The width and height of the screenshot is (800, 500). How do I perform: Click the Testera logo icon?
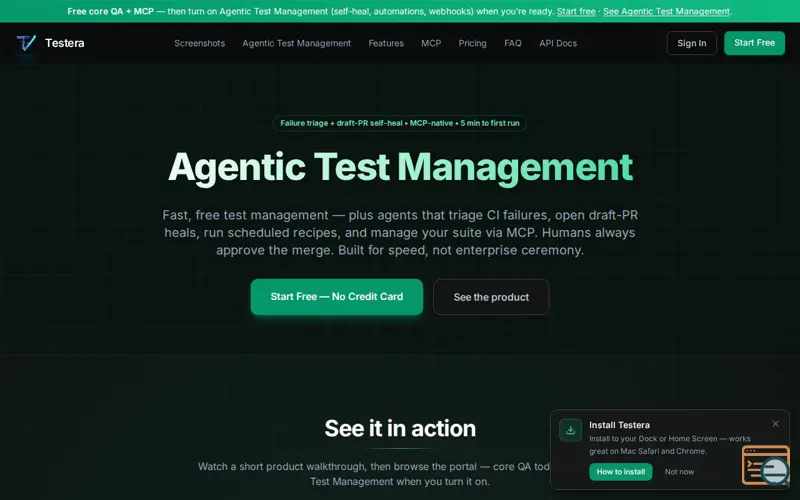26,43
